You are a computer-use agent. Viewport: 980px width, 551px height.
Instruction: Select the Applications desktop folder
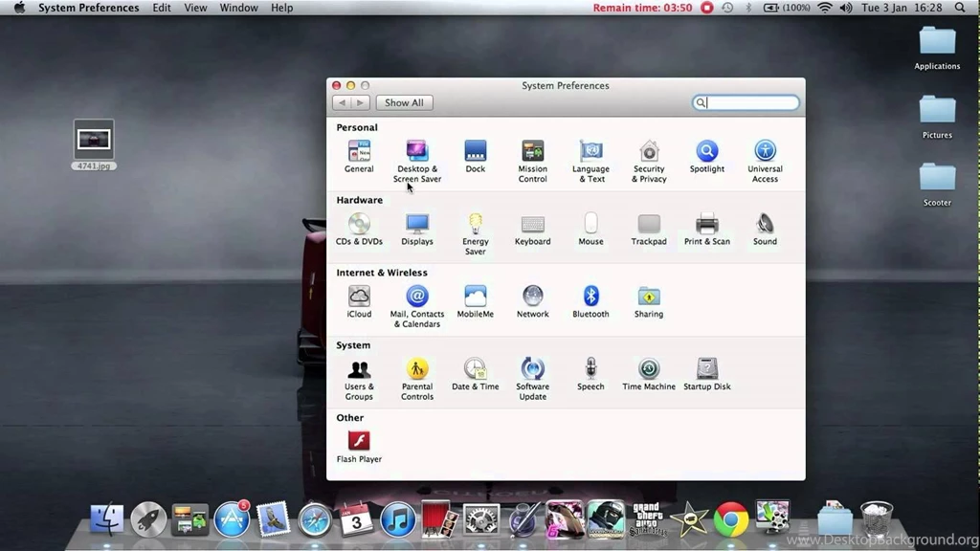(x=937, y=48)
